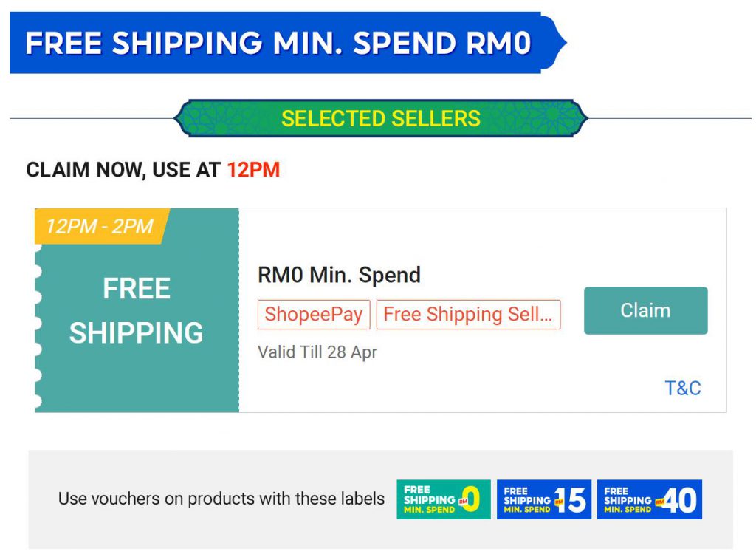The image size is (756, 557).
Task: Select the Free Shipping Sell... tag
Action: 468,314
